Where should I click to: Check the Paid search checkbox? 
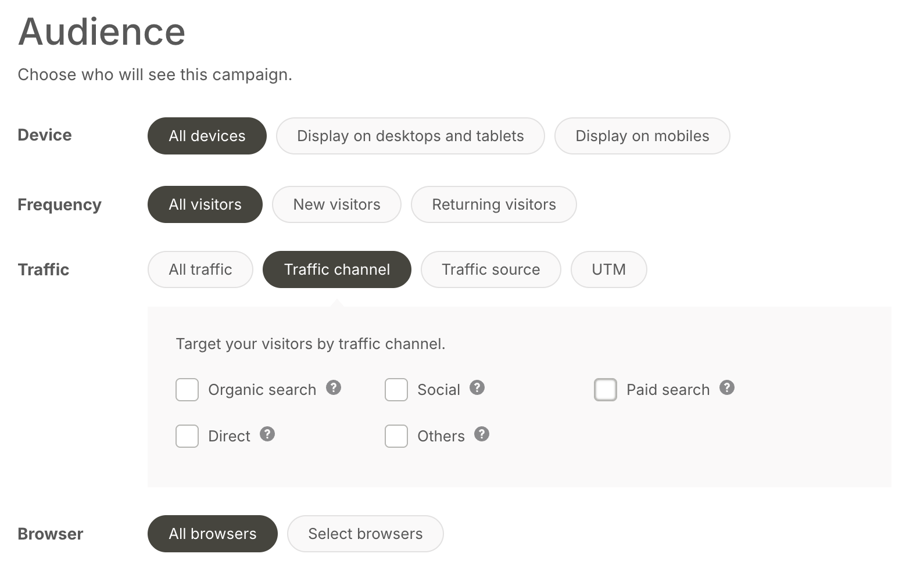tap(606, 390)
